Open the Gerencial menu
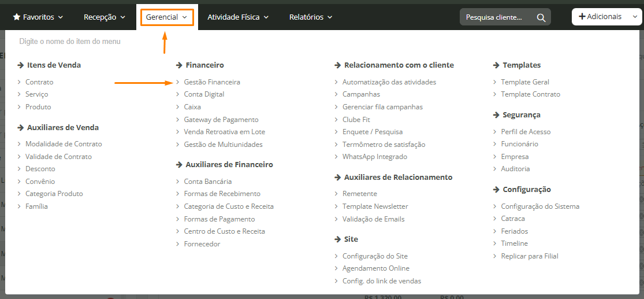This screenshot has height=299, width=644. click(x=167, y=17)
